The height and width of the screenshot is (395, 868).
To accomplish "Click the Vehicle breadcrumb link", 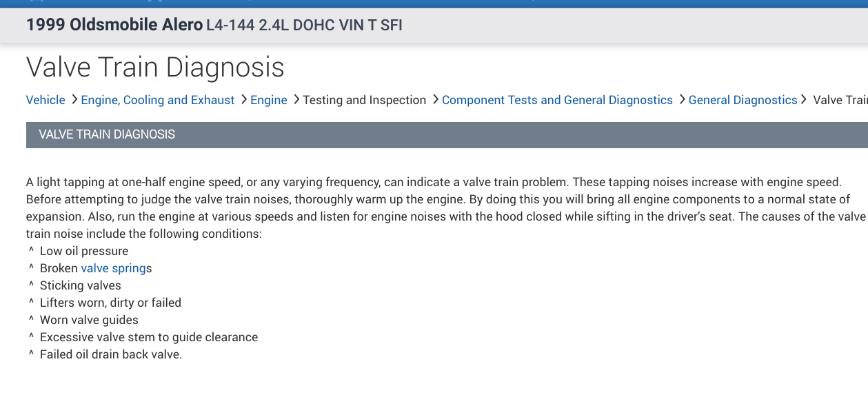I will 46,100.
